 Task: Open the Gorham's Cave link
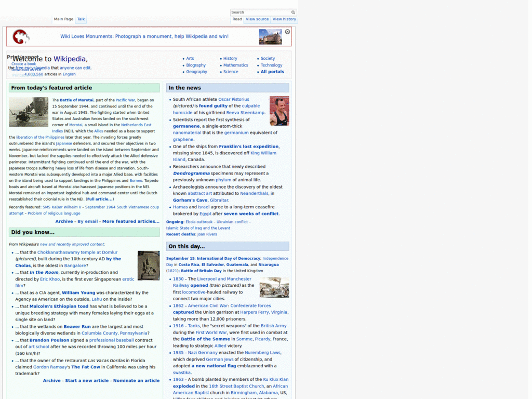[x=190, y=200]
